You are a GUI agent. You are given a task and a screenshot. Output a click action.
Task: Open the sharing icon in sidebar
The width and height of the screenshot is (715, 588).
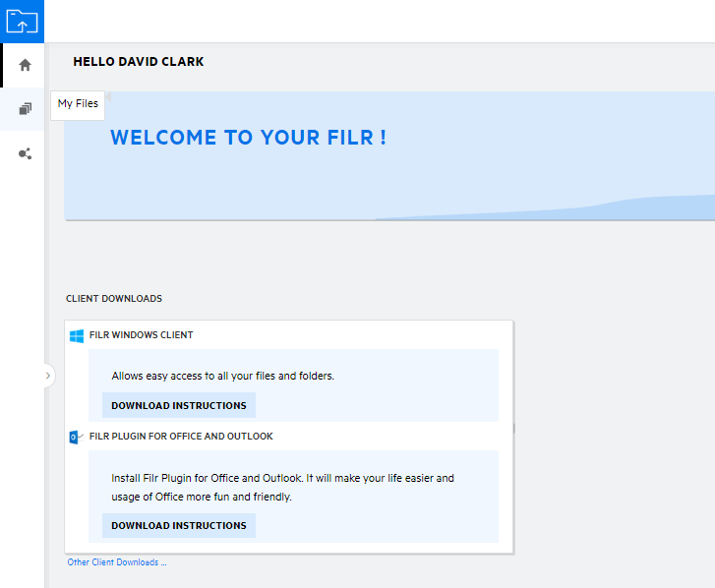pyautogui.click(x=25, y=154)
